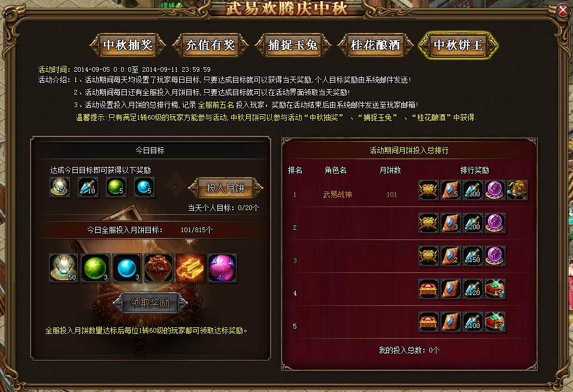573x392 pixels.
Task: Close the event window with red X
Action: pyautogui.click(x=563, y=10)
